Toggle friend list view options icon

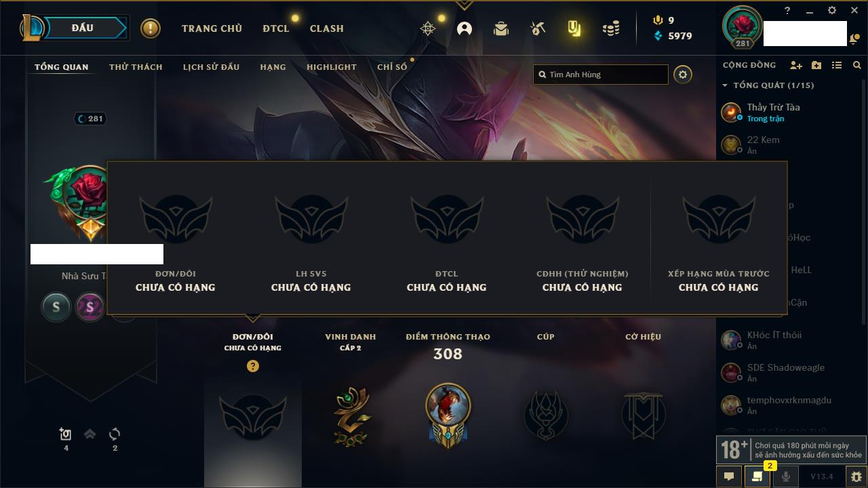coord(837,66)
